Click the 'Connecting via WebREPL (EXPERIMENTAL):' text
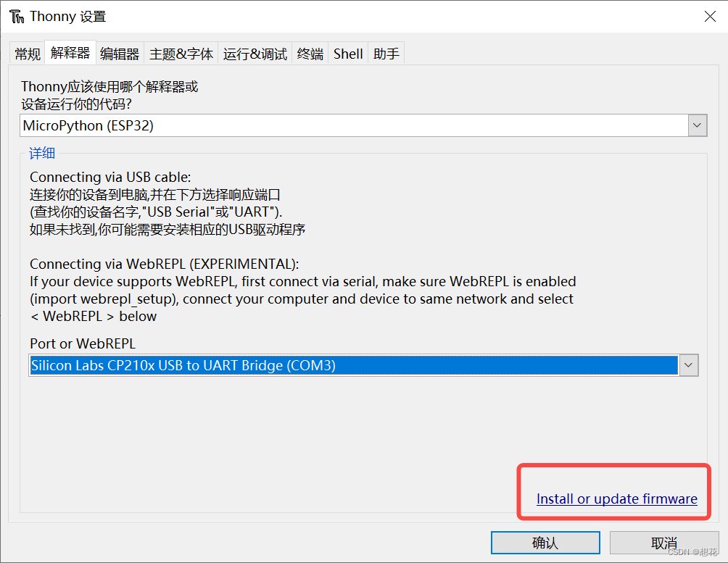 click(x=165, y=264)
